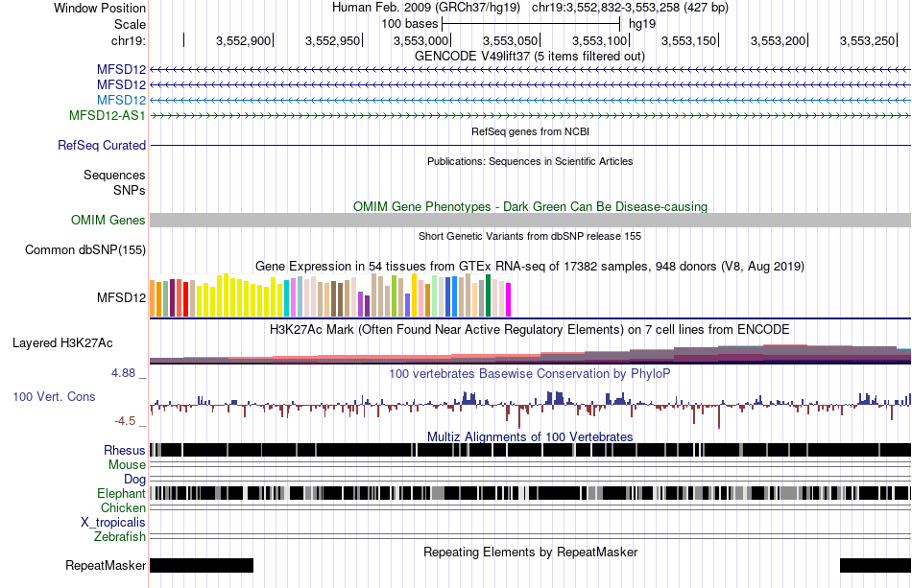Click the Layered H3K27Ac label
Screen dimensions: 912x588
tap(62, 342)
